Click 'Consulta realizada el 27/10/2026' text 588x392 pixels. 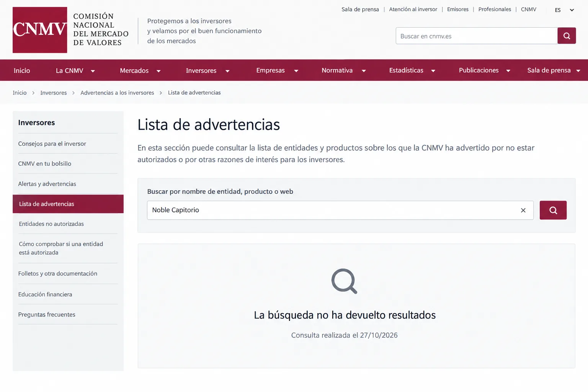345,335
